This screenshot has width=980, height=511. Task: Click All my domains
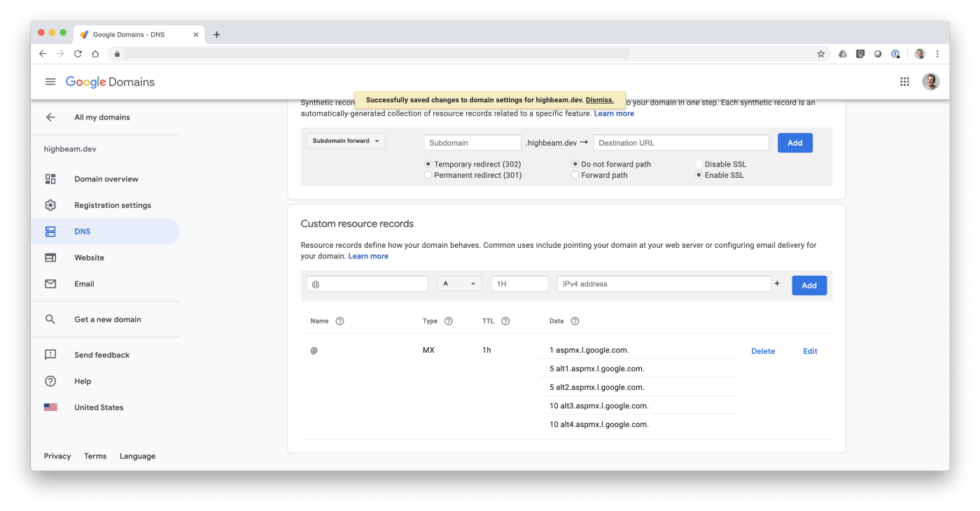coord(102,118)
